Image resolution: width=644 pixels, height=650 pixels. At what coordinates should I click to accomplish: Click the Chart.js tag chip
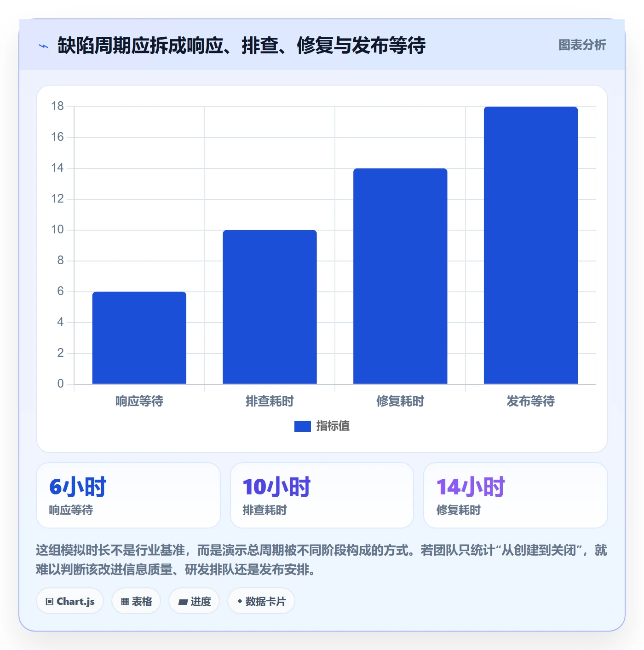(x=70, y=601)
